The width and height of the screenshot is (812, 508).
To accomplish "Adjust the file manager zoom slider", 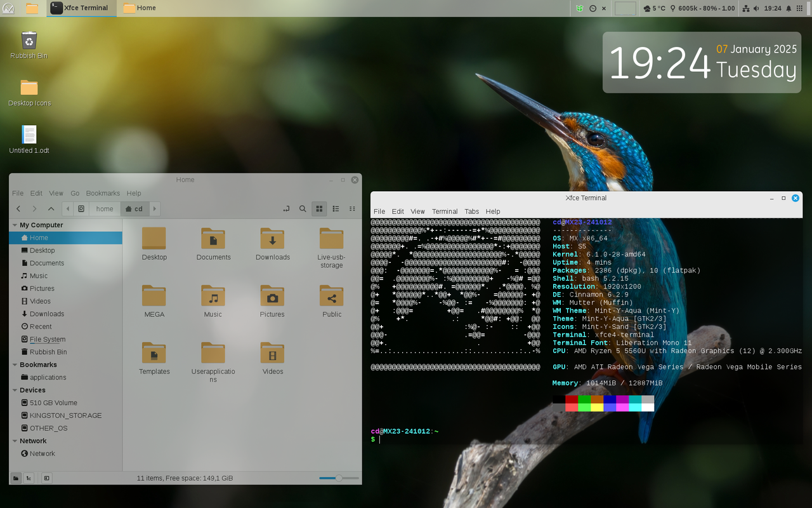I will 339,478.
